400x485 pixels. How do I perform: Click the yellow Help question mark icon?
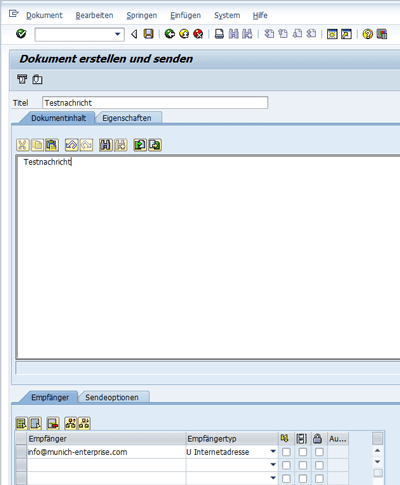pos(368,34)
